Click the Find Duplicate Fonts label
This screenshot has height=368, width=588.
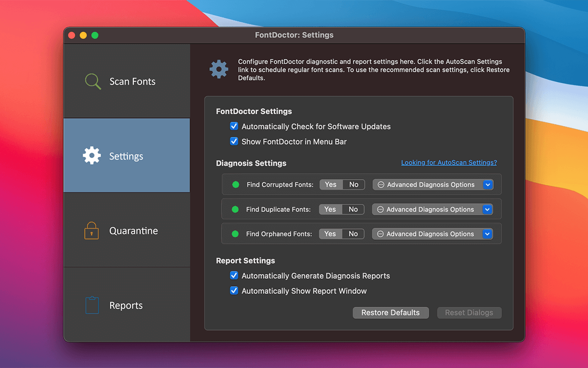click(278, 210)
